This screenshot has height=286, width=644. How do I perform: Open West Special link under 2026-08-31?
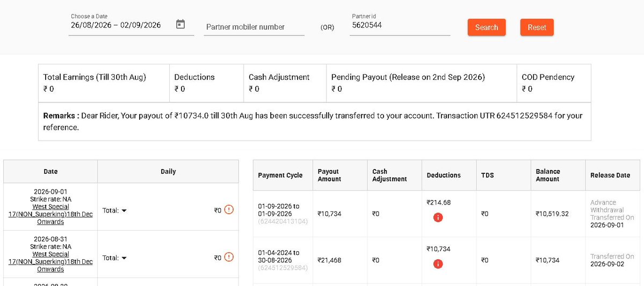50,262
